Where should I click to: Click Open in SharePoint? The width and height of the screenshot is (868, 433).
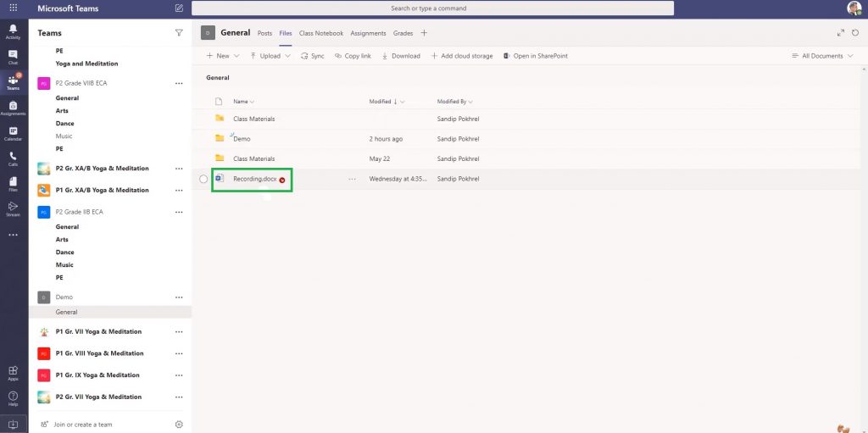pyautogui.click(x=536, y=56)
